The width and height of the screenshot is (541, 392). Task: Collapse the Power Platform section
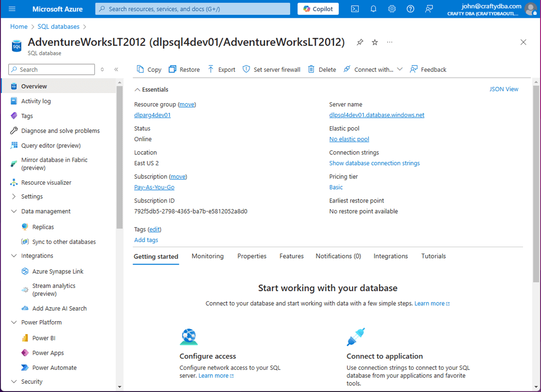[x=14, y=322]
